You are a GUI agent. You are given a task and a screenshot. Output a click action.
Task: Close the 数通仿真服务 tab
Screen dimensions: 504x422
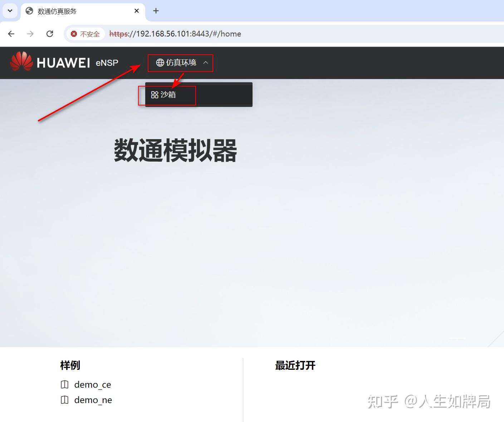coord(136,11)
